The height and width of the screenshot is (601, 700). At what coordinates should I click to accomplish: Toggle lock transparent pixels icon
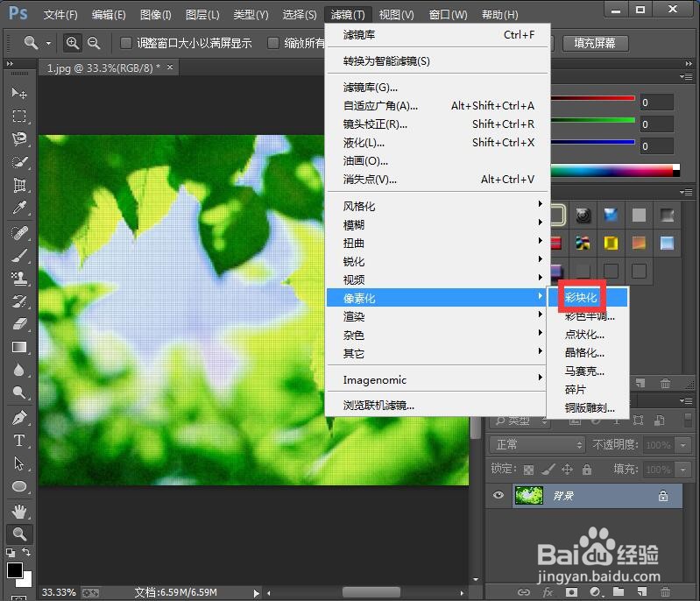click(x=528, y=470)
